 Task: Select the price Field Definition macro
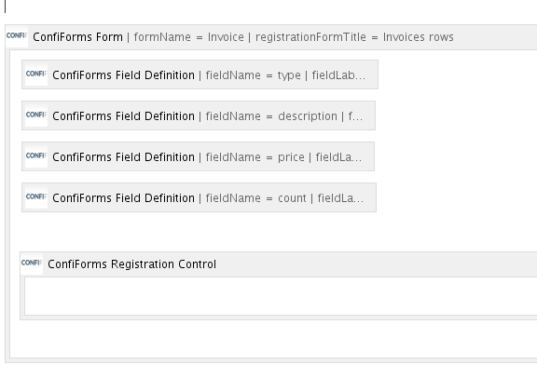tap(198, 156)
